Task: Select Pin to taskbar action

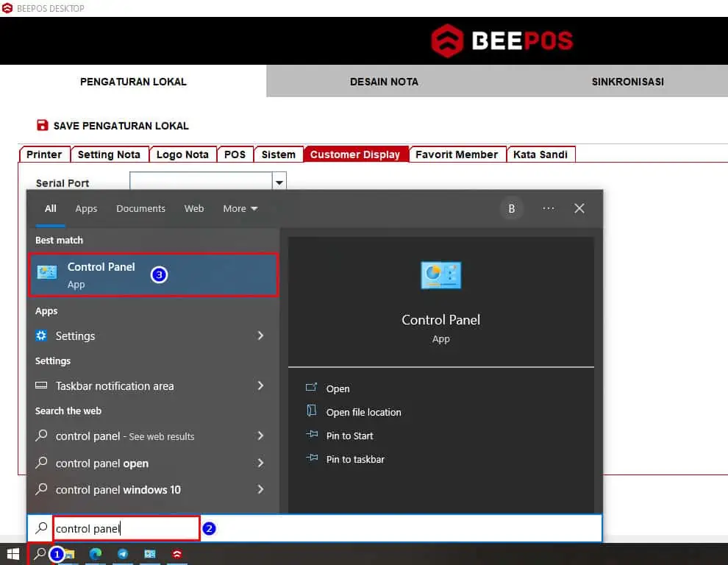Action: (355, 459)
